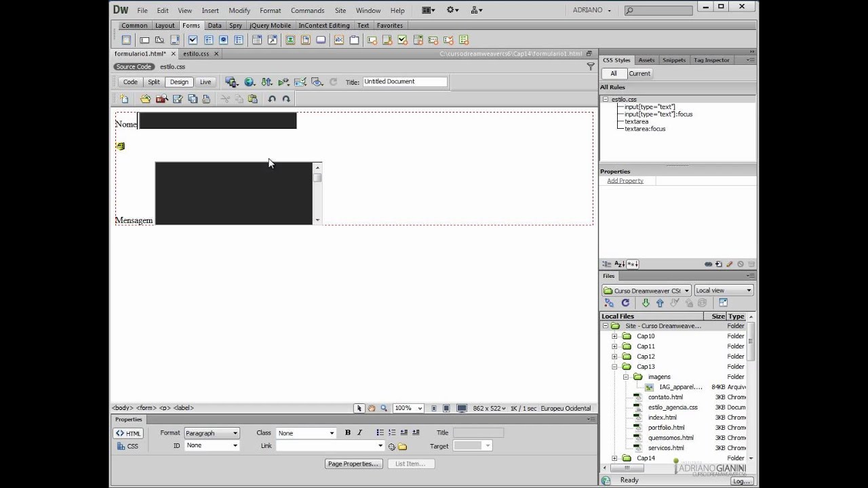Open the Format Paragraph dropdown
868x488 pixels.
click(x=212, y=433)
